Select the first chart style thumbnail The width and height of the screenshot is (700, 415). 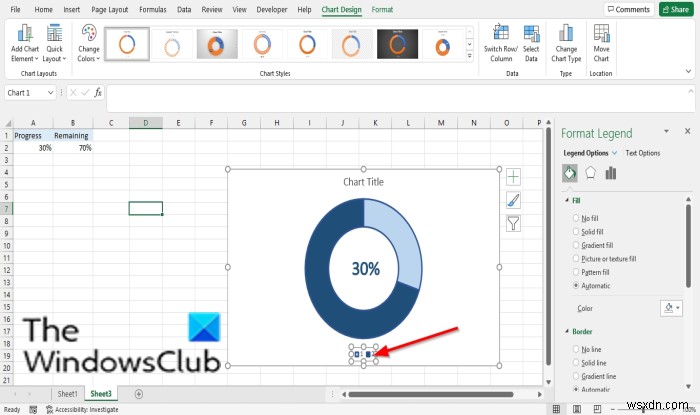tap(127, 44)
